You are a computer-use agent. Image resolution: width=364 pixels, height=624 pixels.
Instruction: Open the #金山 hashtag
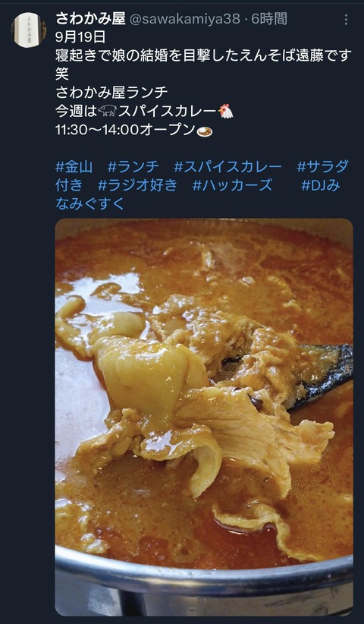(x=74, y=166)
